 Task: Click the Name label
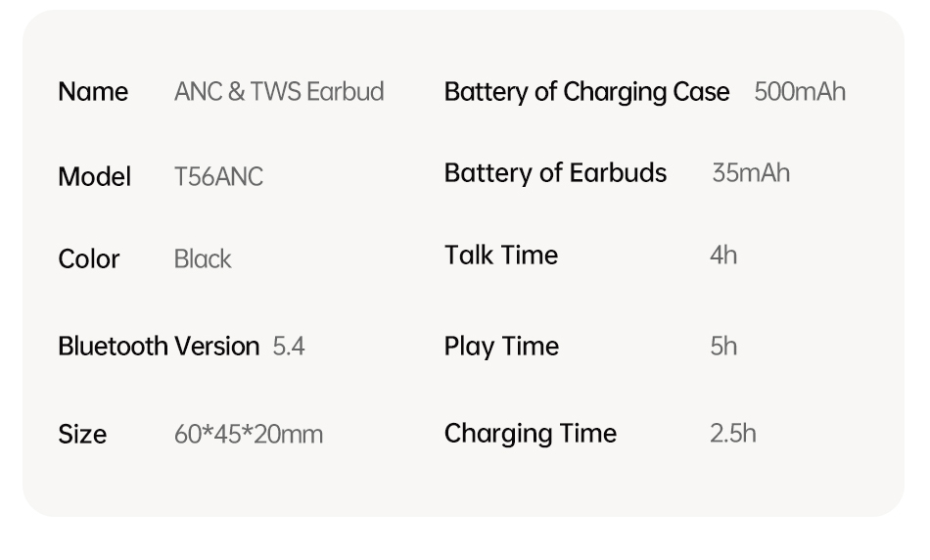click(x=93, y=92)
